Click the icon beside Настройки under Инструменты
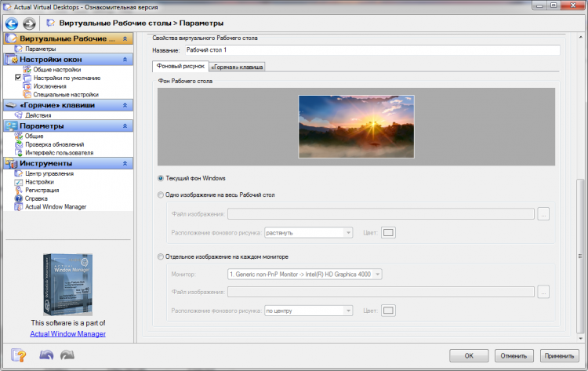Screen dimensions: 588x371 tap(18, 181)
